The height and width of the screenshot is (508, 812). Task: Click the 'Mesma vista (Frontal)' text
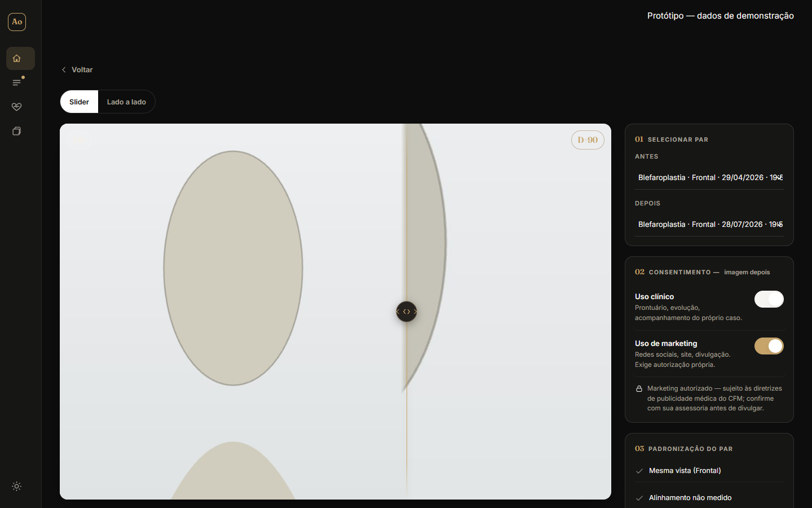coord(685,471)
